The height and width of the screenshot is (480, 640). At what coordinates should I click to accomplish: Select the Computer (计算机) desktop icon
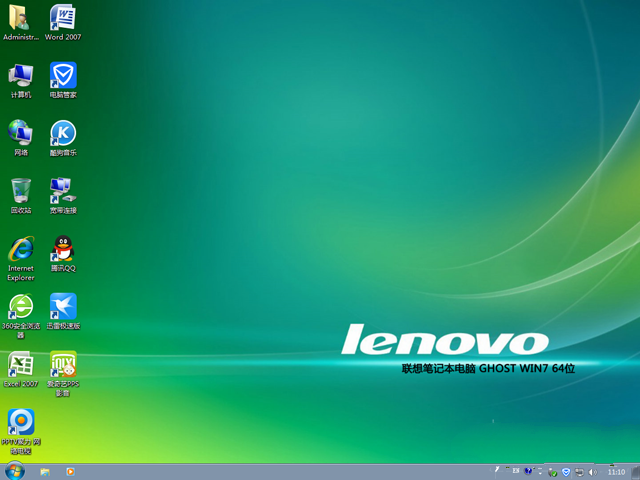click(21, 76)
